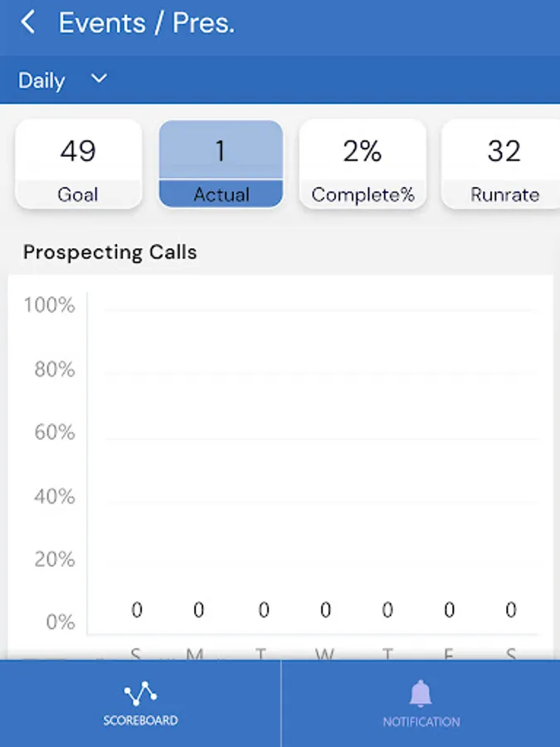
Task: Expand the Daily period chevron
Action: (x=99, y=80)
